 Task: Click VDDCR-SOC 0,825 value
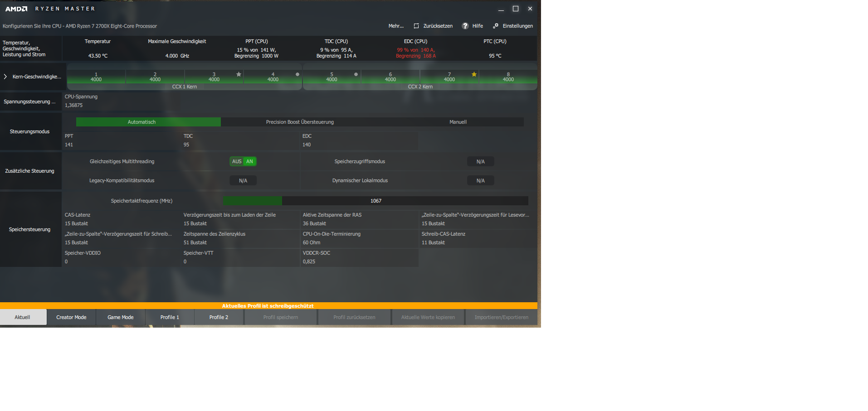[309, 261]
